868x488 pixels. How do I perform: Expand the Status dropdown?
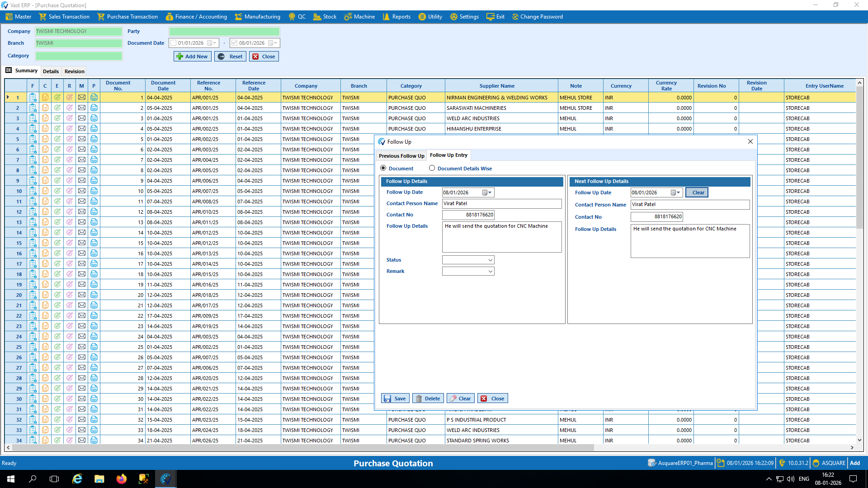coord(490,260)
